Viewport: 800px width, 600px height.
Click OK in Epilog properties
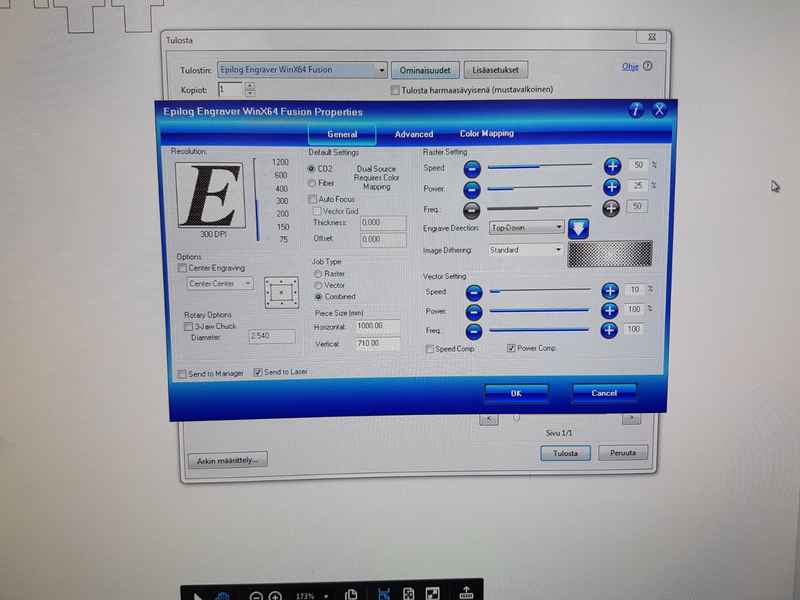516,393
